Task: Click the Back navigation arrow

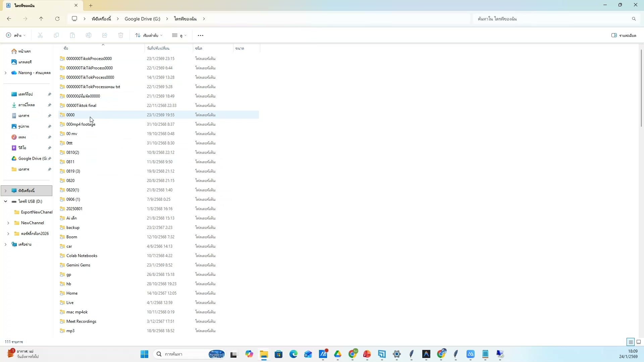Action: click(x=9, y=19)
